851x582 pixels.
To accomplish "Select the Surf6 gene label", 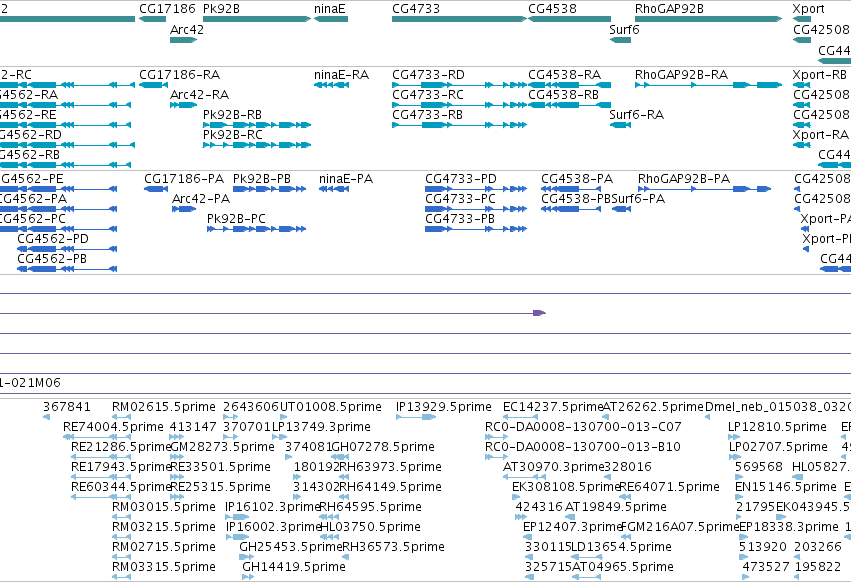I will [x=624, y=29].
